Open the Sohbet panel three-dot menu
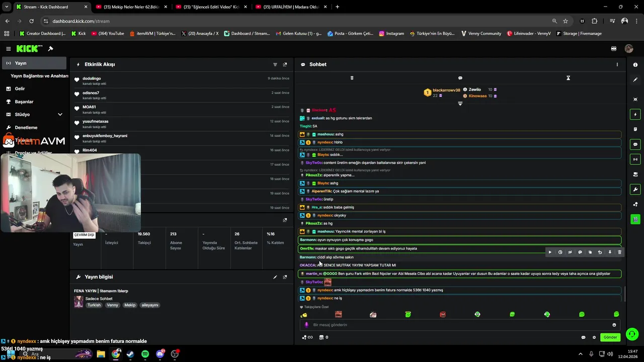Screen dimensions: 644x362 [617, 64]
